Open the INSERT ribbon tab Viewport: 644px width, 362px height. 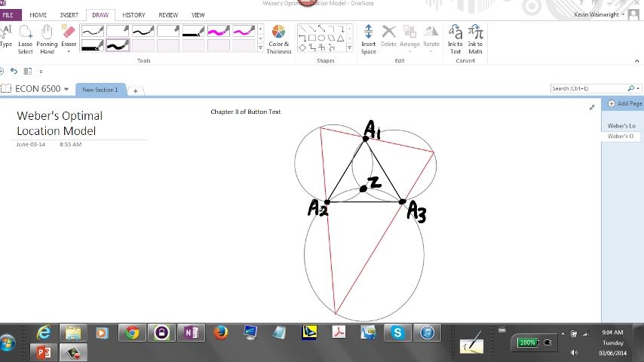click(x=69, y=15)
